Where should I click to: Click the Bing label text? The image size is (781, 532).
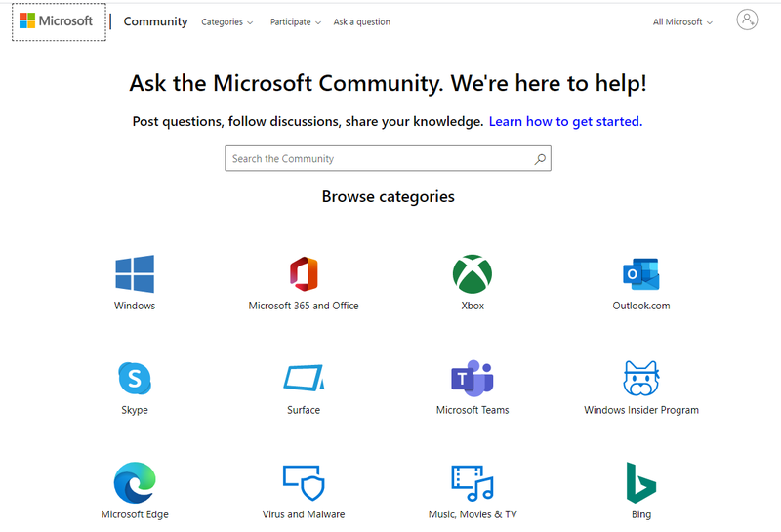pyautogui.click(x=641, y=514)
